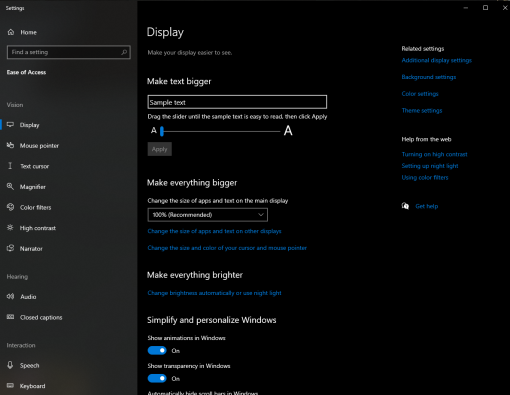Open Mouse pointer settings icon
This screenshot has height=395, width=510.
pyautogui.click(x=10, y=145)
